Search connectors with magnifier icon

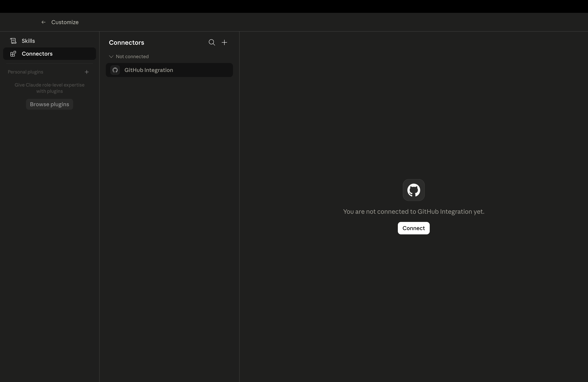coord(212,43)
